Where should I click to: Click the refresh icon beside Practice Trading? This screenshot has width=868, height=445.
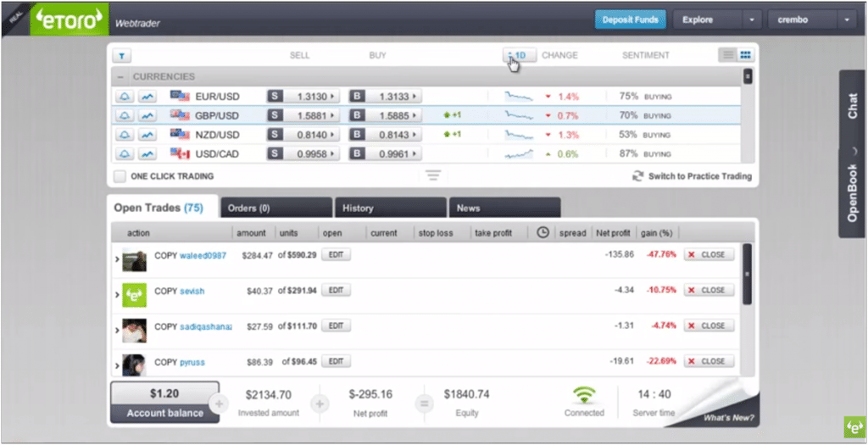pyautogui.click(x=638, y=176)
